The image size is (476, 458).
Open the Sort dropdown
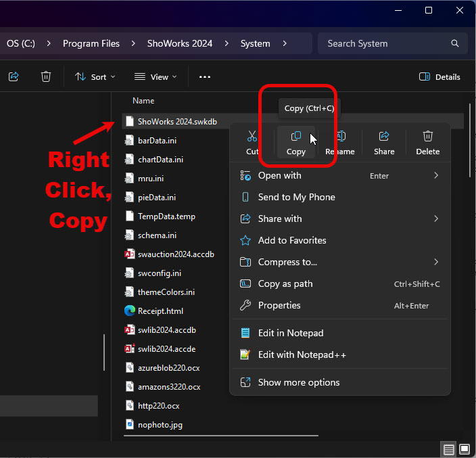[x=95, y=77]
